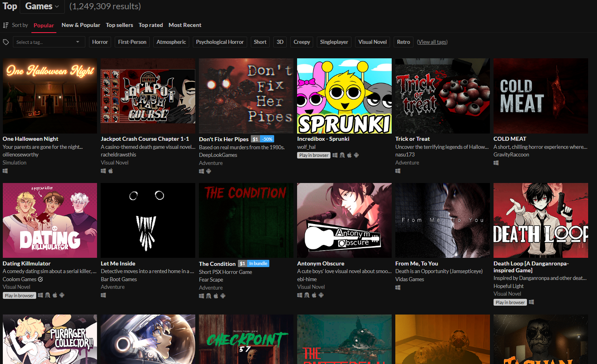Open the Jackpot Crash Course Chapter 1-1 title
Screen dimensions: 597x364
pos(145,139)
